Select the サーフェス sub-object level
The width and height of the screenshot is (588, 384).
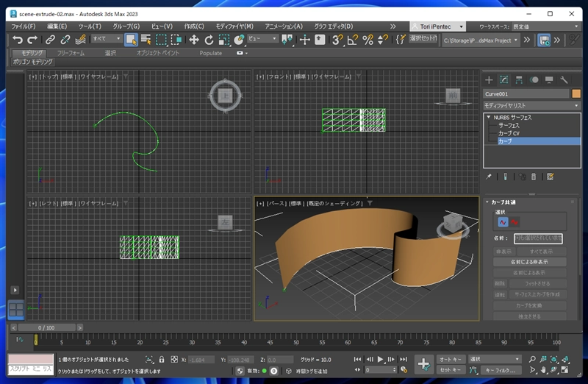[509, 125]
